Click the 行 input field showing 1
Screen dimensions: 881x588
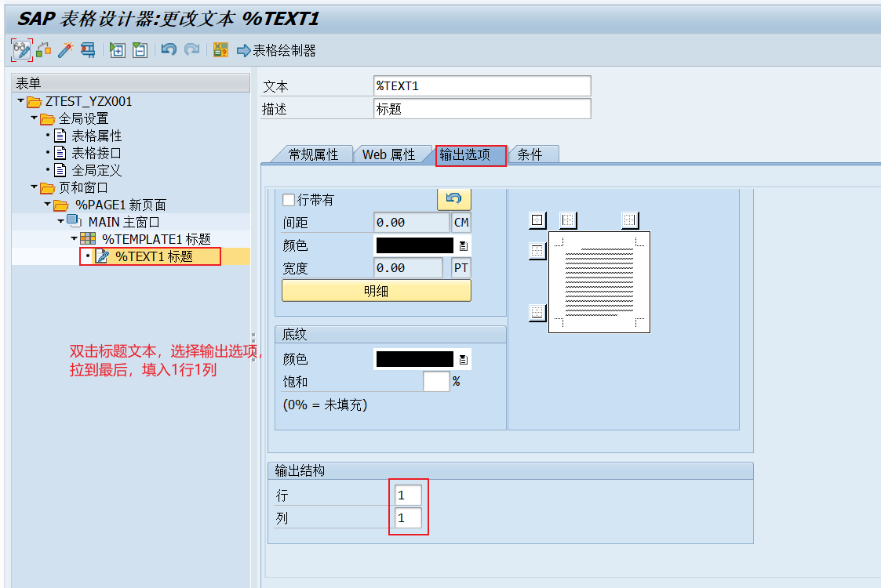[409, 495]
